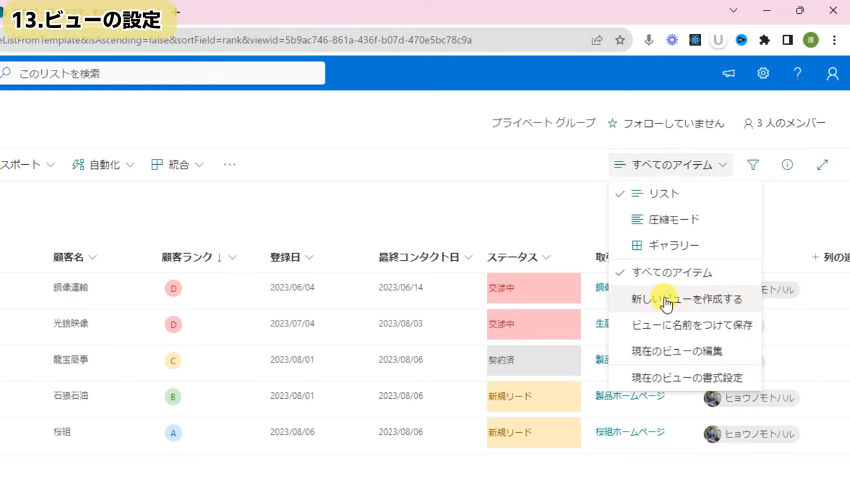Choose 現在のビューの編集 menu item
This screenshot has width=850, height=478.
[x=677, y=351]
